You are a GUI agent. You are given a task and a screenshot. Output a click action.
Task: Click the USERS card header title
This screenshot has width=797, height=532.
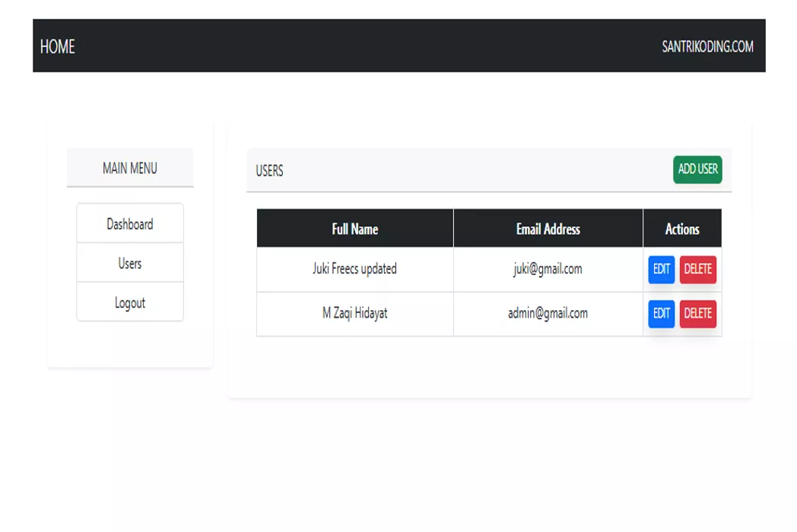click(269, 171)
